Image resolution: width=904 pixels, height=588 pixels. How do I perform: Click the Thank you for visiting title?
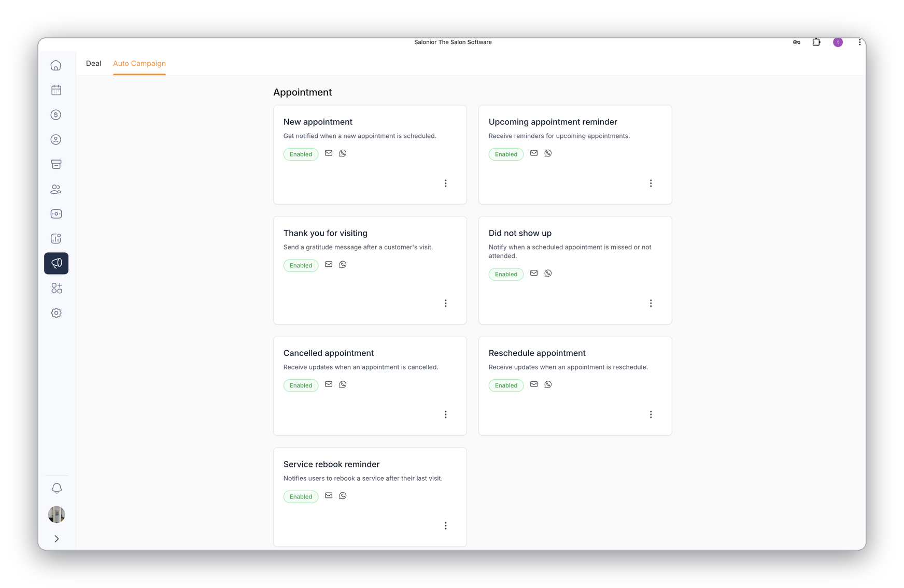coord(325,233)
